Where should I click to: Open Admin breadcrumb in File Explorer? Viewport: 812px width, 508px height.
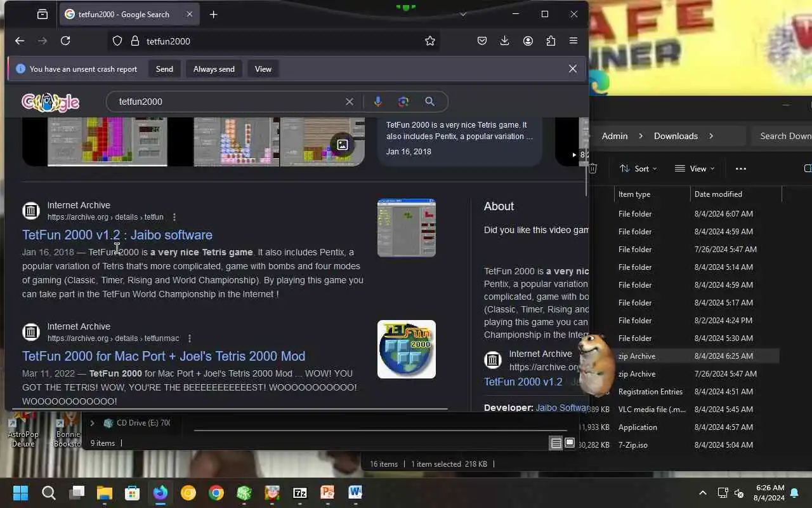(615, 136)
